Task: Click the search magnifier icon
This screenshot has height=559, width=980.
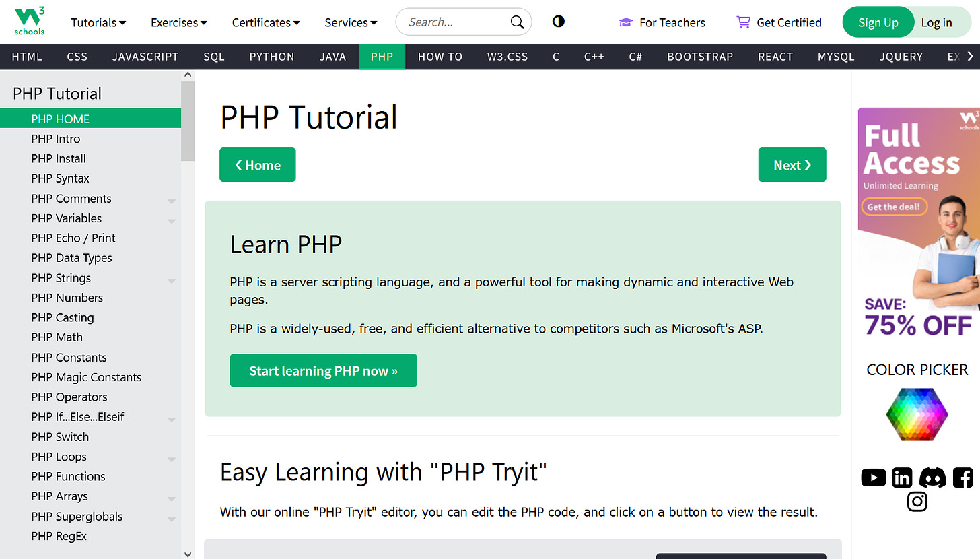Action: coord(517,22)
